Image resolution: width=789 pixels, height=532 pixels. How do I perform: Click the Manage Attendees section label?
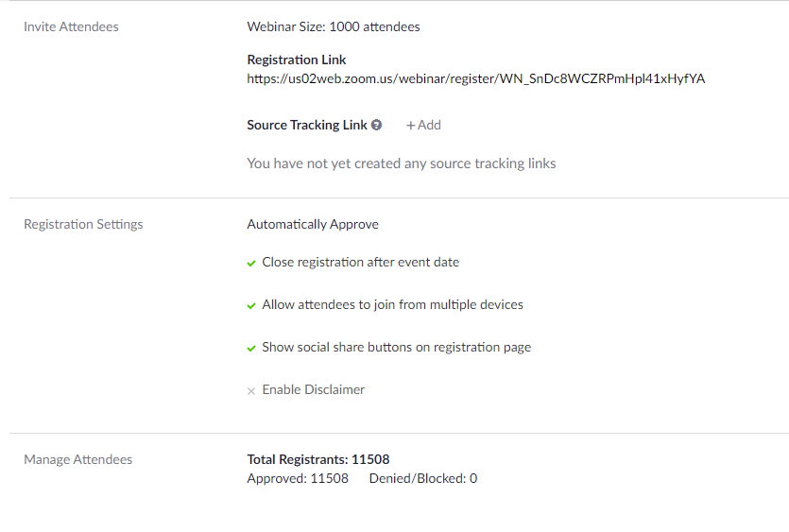pos(78,459)
